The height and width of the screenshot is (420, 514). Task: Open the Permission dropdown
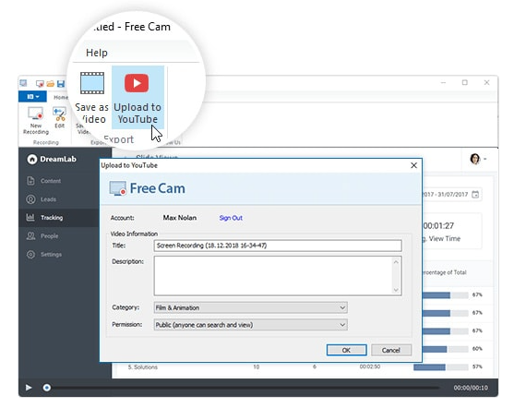251,325
